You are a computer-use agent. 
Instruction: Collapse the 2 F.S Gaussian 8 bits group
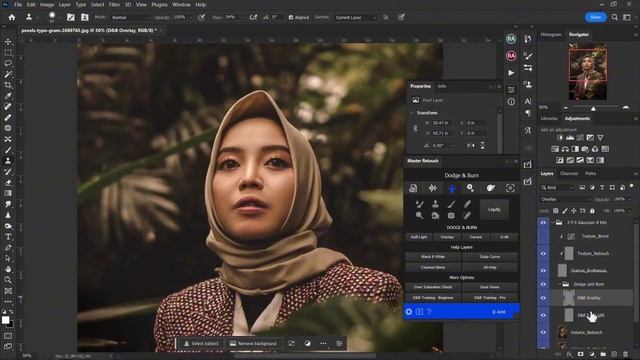point(553,222)
